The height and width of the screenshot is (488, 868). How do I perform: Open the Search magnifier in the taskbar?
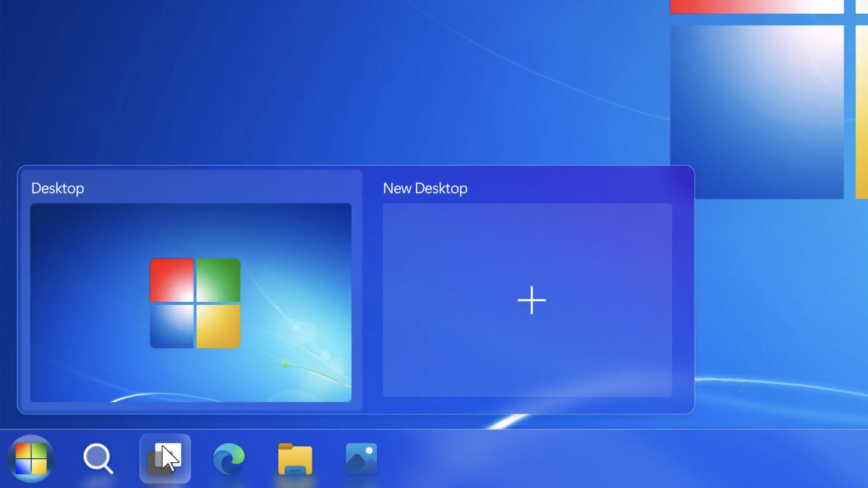pos(98,459)
